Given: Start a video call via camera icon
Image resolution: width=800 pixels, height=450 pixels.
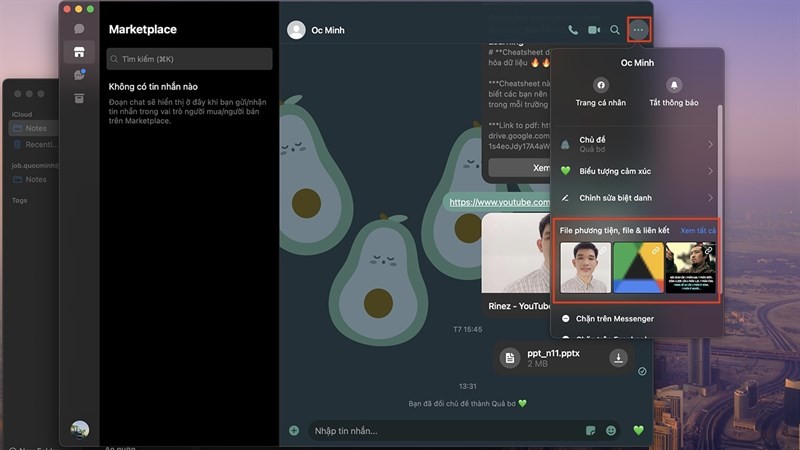Looking at the screenshot, I should [594, 30].
